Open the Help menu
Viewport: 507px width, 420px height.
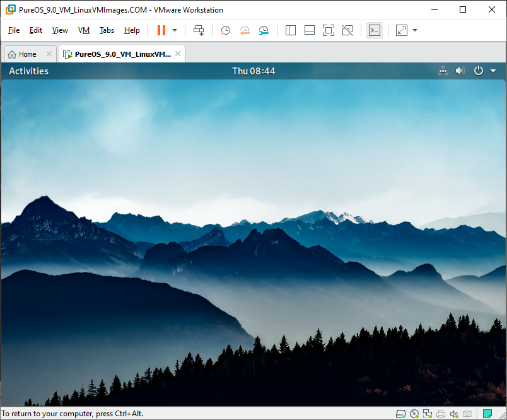[132, 30]
